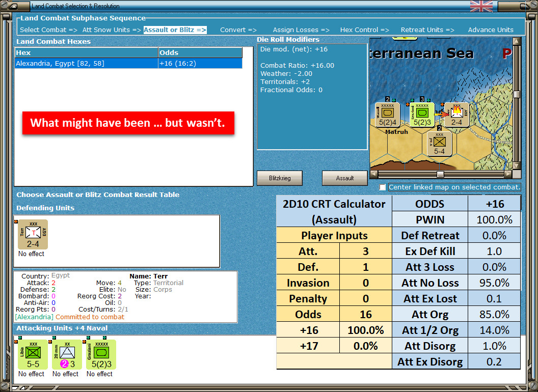Click the Att Org 85.0% cell
The height and width of the screenshot is (392, 538).
coord(494,315)
